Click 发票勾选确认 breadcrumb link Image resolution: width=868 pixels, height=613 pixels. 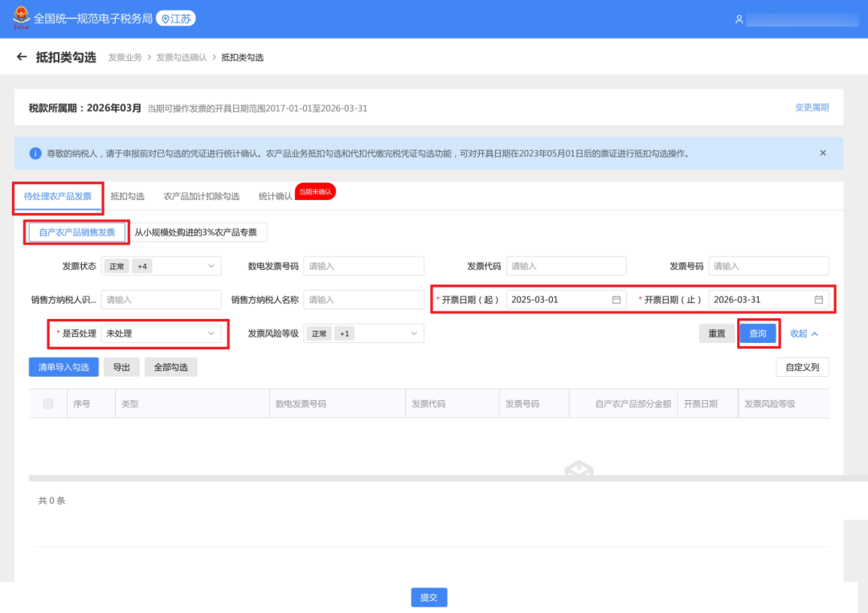coord(182,58)
